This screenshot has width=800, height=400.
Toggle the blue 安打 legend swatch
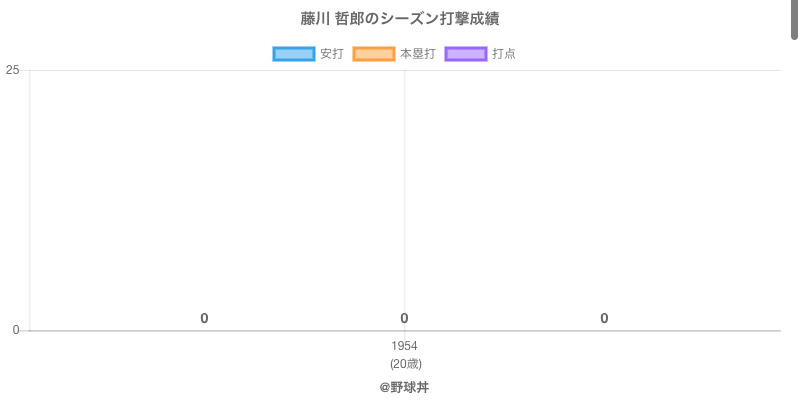click(294, 54)
